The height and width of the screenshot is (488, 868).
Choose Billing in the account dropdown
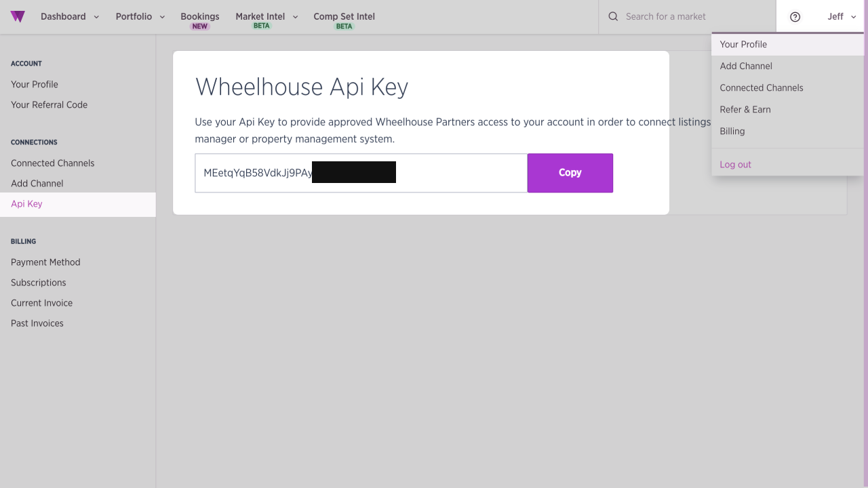coord(732,131)
